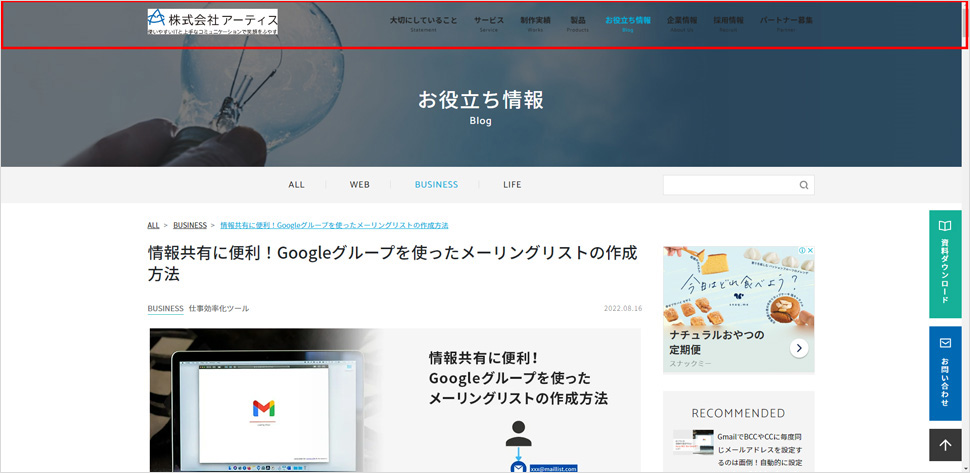Select the ALL category tab
This screenshot has width=970, height=473.
pyautogui.click(x=296, y=184)
